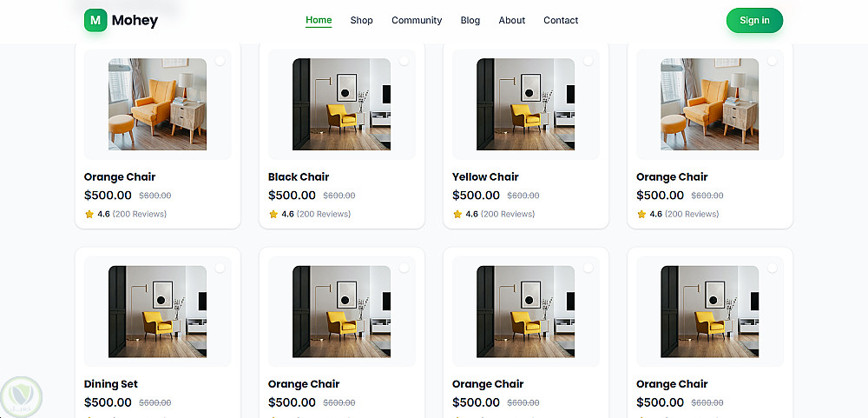The image size is (868, 418).
Task: Toggle the circle button on Dining Set card
Action: point(220,268)
